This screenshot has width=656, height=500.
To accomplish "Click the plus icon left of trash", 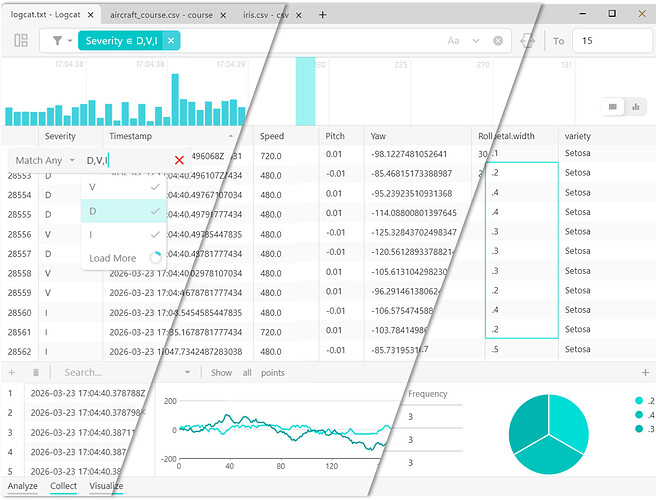I will pyautogui.click(x=11, y=372).
